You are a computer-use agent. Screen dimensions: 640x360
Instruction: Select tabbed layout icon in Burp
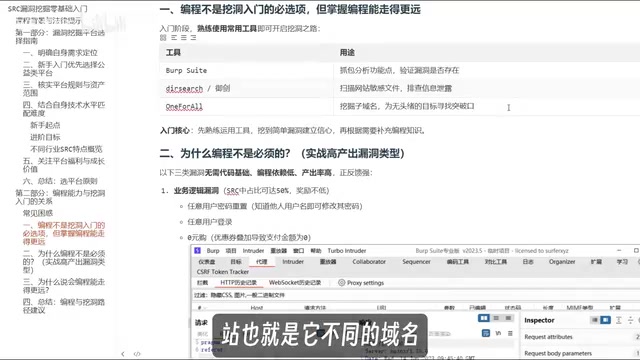508,318
